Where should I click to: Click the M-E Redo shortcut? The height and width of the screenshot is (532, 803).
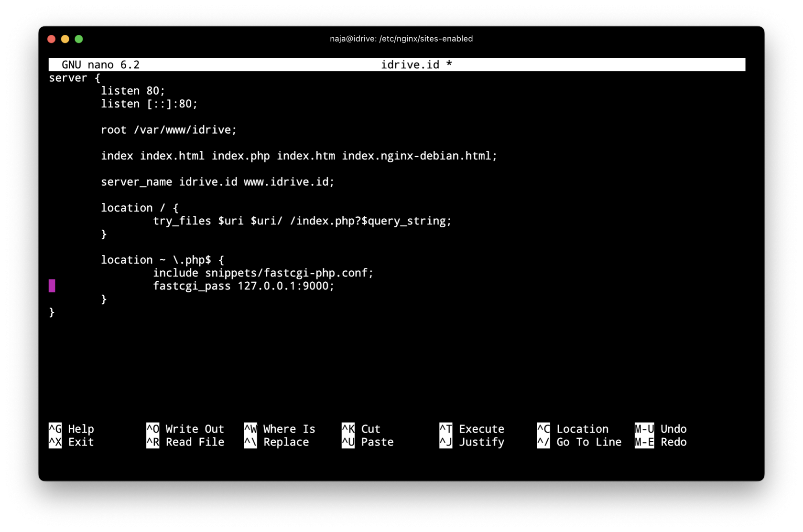661,442
